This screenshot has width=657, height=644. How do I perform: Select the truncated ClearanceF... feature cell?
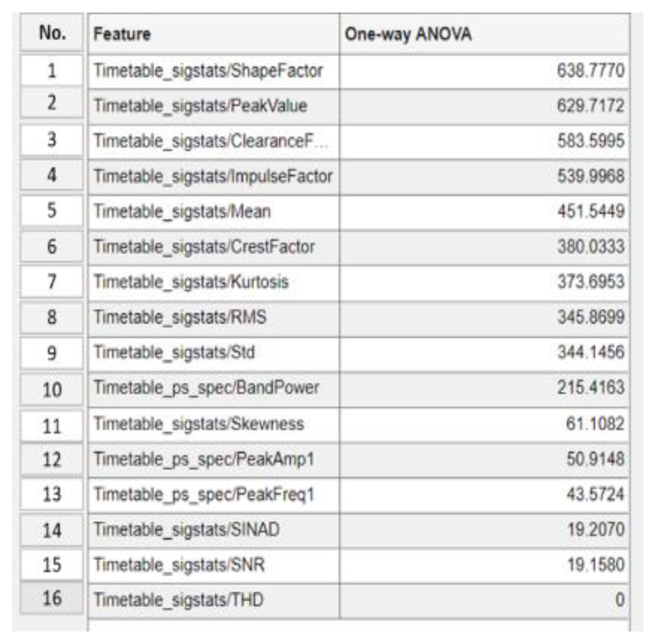pyautogui.click(x=210, y=141)
